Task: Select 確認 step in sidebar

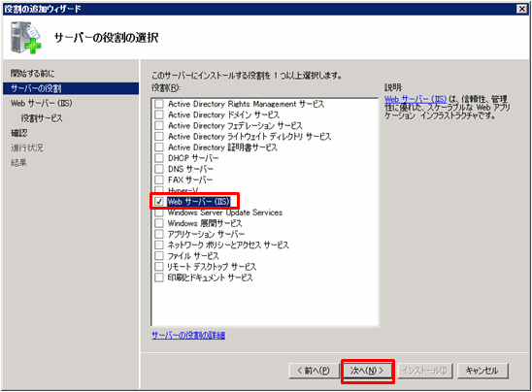Action: [x=18, y=133]
